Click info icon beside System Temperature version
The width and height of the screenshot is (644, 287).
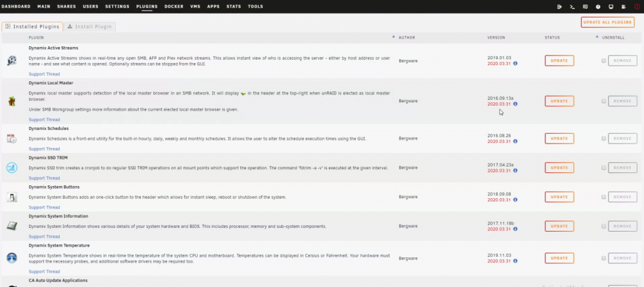515,261
